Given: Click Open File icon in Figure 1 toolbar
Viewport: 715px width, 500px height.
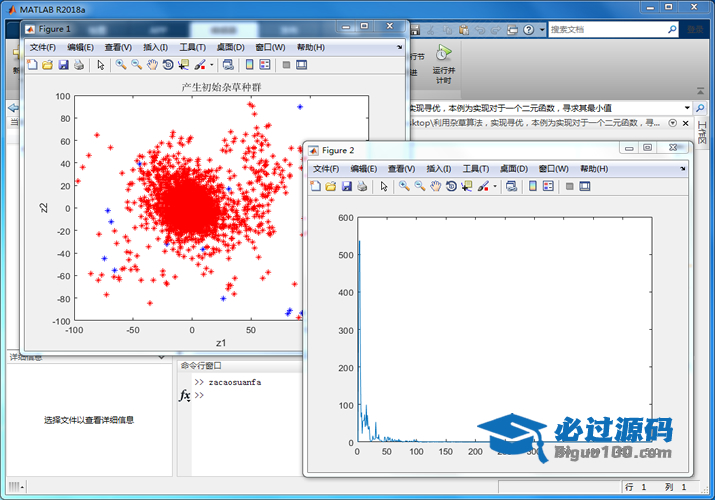Looking at the screenshot, I should [x=47, y=65].
